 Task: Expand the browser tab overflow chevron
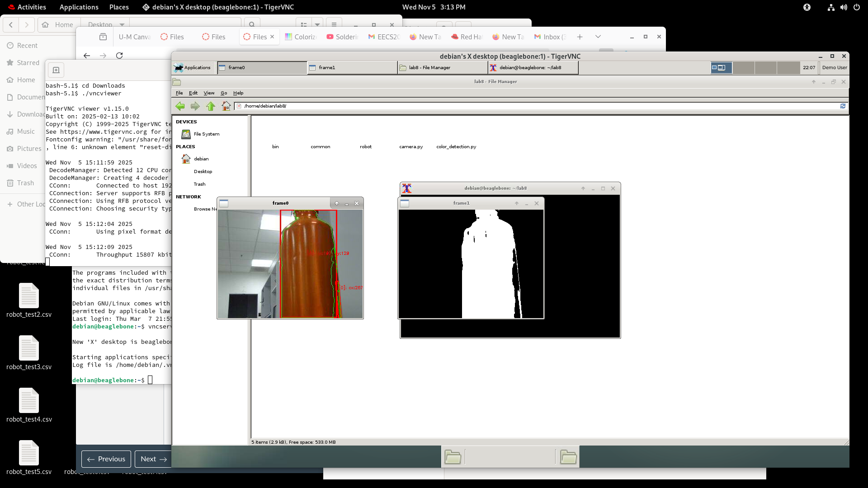point(598,37)
